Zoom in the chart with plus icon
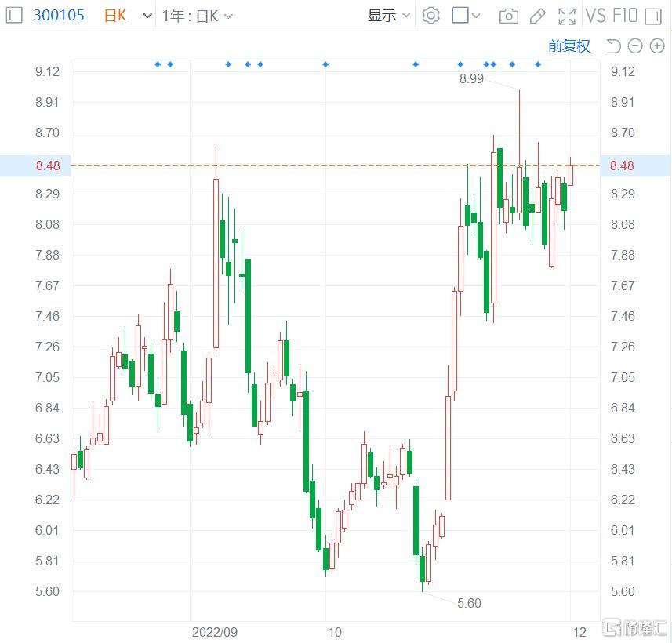The height and width of the screenshot is (643, 672). tap(657, 45)
